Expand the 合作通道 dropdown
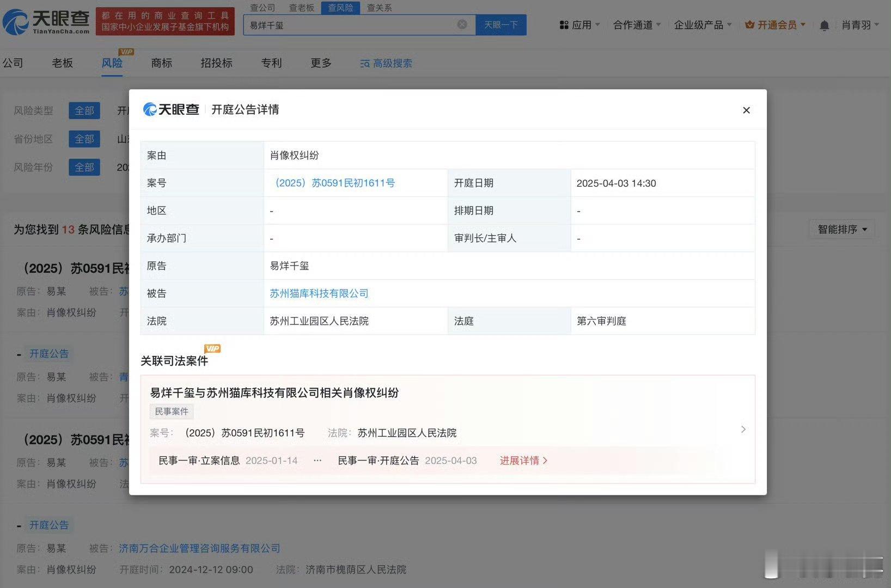 point(637,25)
